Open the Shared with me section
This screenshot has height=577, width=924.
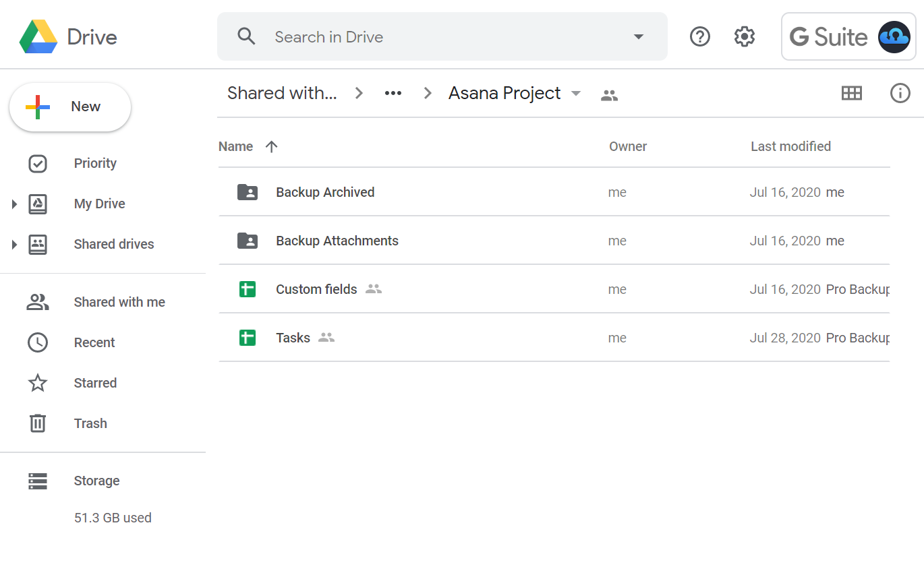pyautogui.click(x=119, y=302)
